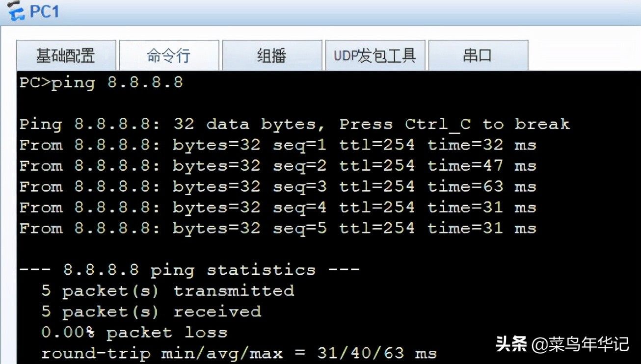
Task: Click the seq=1 ping reply line
Action: click(278, 145)
